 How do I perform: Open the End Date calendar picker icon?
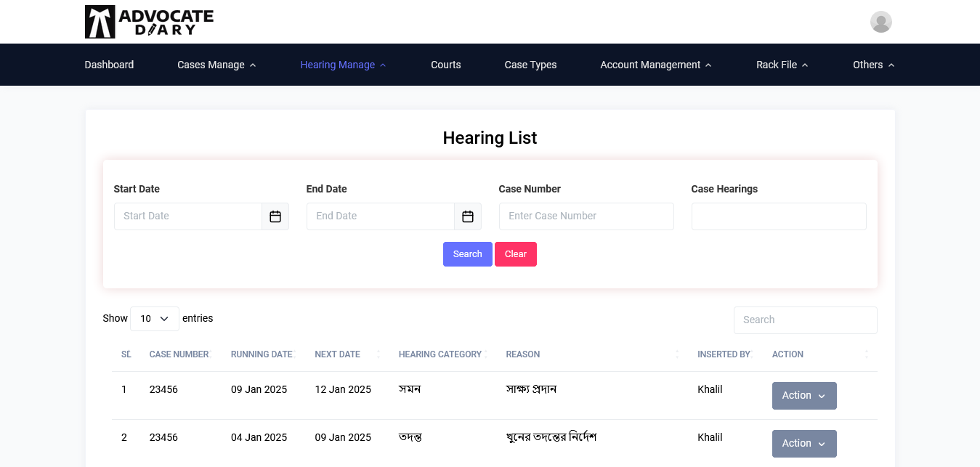click(468, 216)
